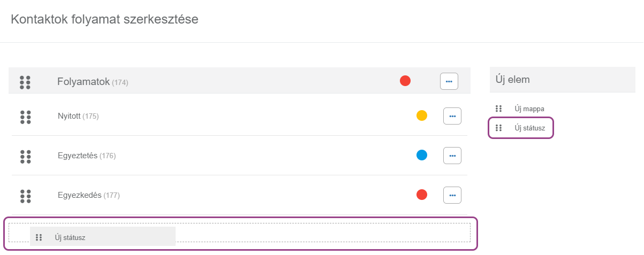The height and width of the screenshot is (255, 644).
Task: Click drag handle next to Új státusz in Új elem panel
Action: click(498, 128)
